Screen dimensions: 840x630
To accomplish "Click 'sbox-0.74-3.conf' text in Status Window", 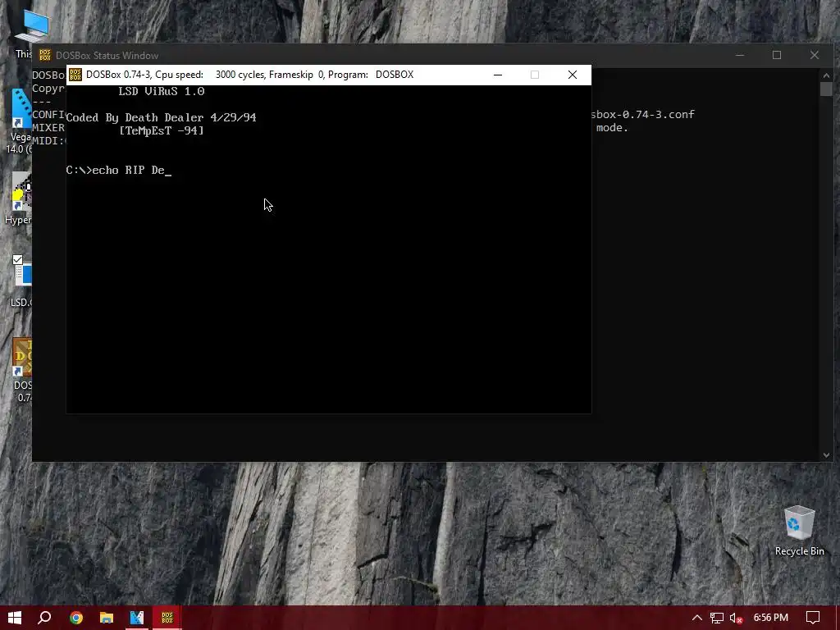I will click(x=643, y=114).
